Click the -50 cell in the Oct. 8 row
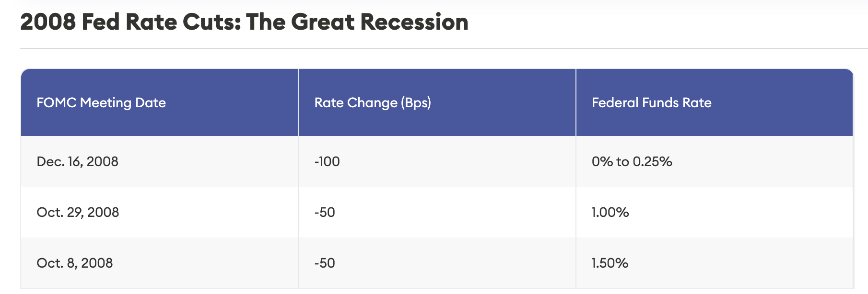This screenshot has width=868, height=294. tap(325, 263)
